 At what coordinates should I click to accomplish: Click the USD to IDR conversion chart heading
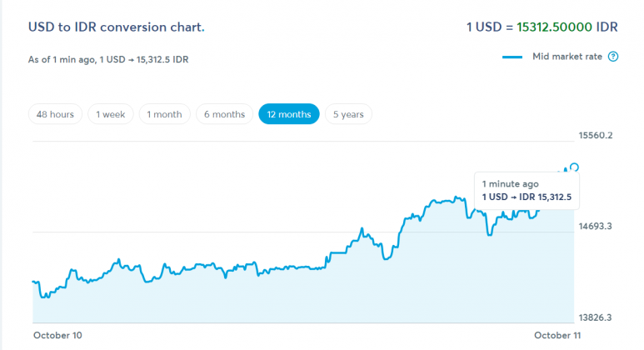116,27
